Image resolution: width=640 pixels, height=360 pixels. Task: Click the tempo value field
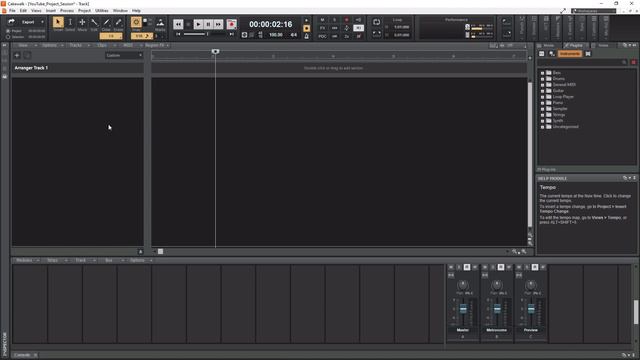(x=276, y=35)
